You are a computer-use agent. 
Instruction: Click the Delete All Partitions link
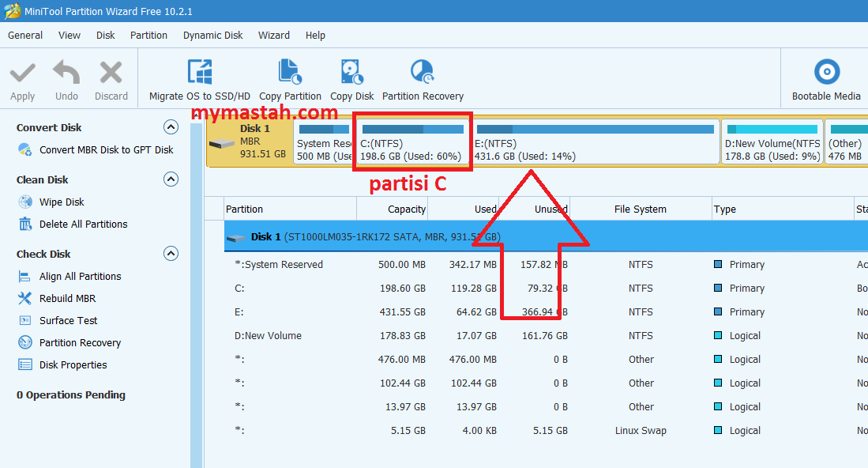(x=83, y=224)
